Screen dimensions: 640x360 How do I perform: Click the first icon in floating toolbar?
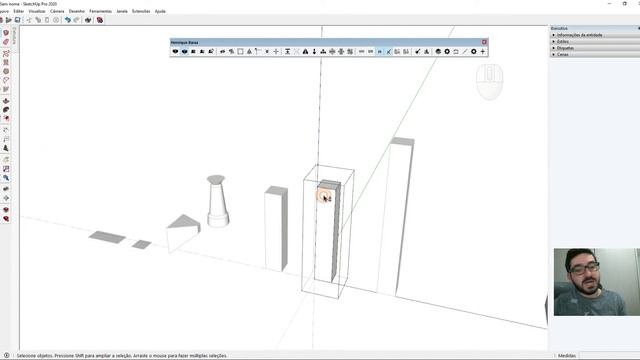click(x=176, y=51)
